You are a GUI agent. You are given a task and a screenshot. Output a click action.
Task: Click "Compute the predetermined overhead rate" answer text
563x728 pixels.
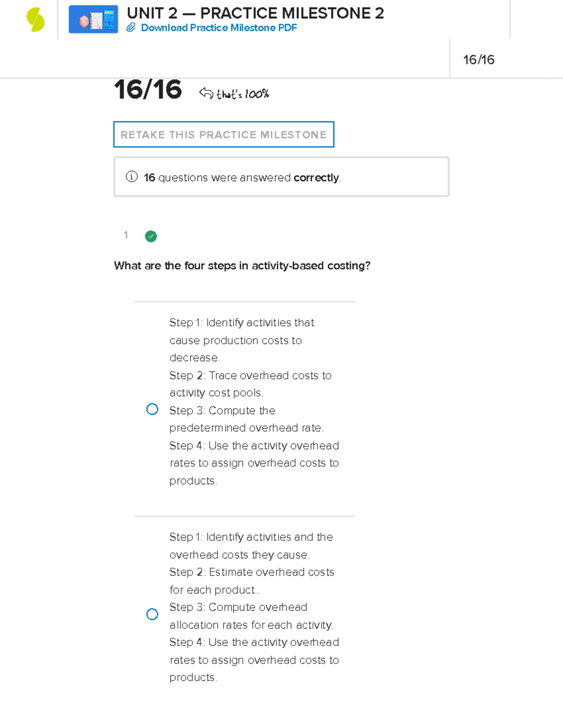tap(246, 419)
